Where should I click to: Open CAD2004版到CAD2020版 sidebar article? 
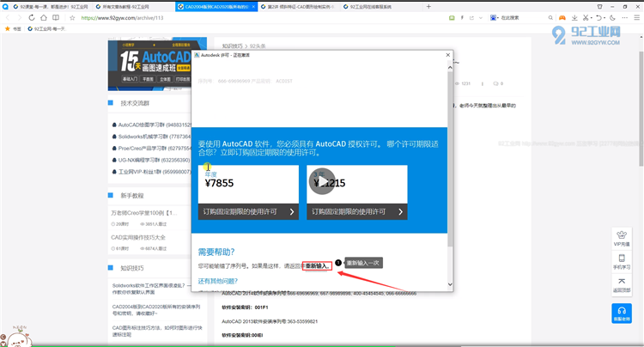[156, 310]
